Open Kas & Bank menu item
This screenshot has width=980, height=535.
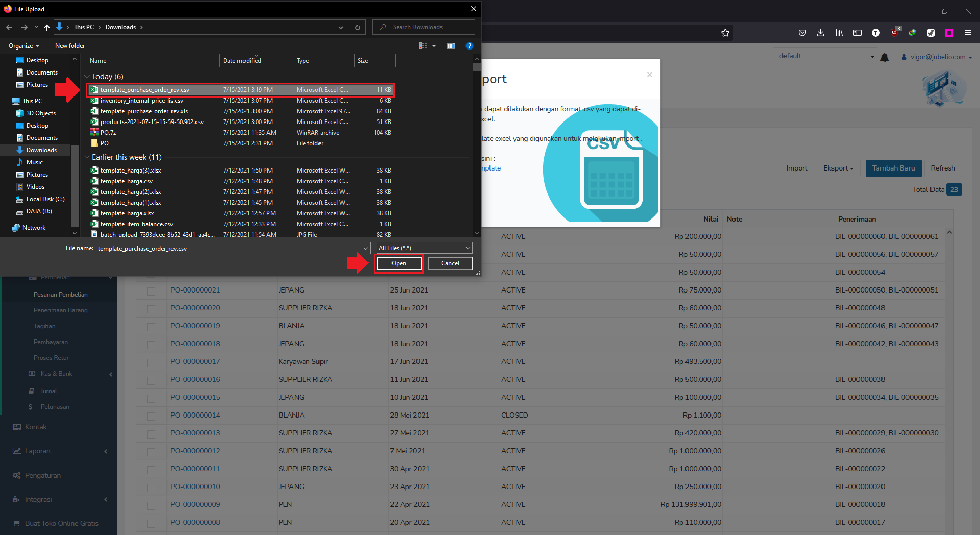pyautogui.click(x=57, y=374)
